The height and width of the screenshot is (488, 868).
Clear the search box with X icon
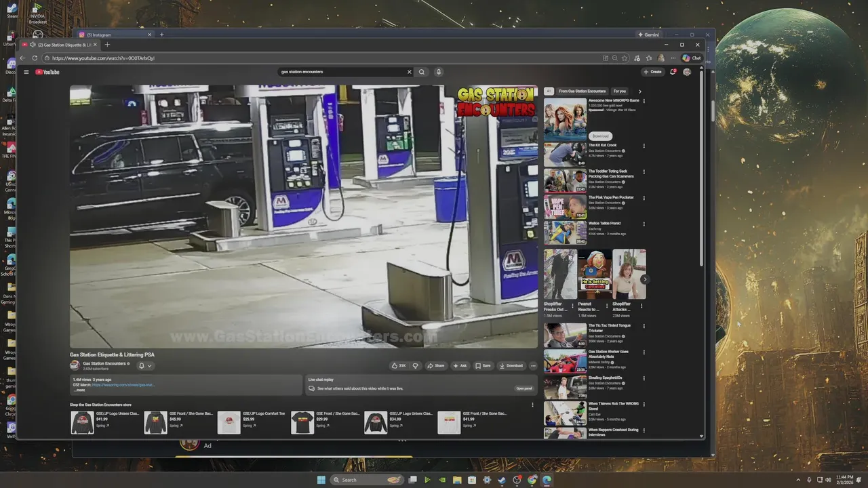click(x=409, y=72)
